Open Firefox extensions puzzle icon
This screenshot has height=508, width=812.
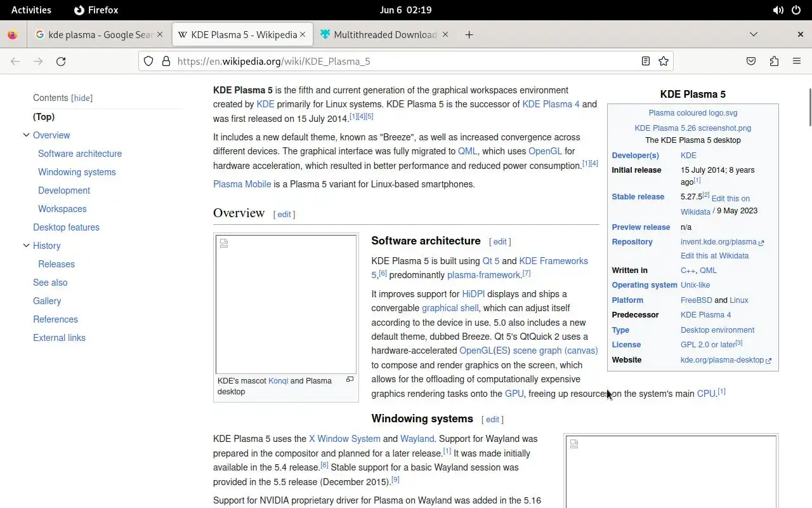click(x=774, y=61)
